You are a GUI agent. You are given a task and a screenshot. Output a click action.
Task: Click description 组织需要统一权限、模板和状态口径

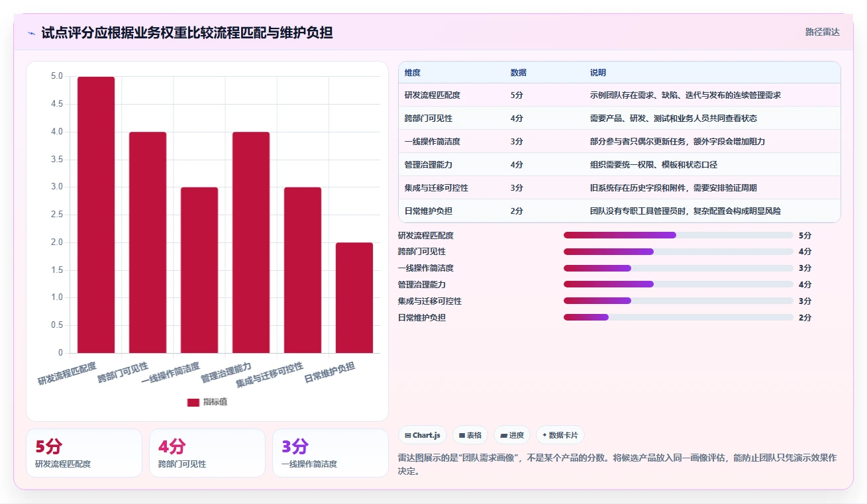pyautogui.click(x=654, y=165)
